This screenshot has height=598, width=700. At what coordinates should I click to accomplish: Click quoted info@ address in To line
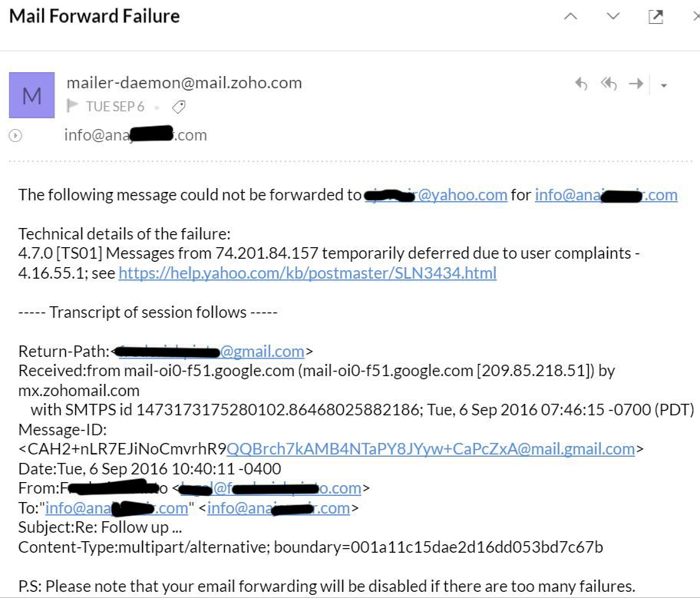click(x=117, y=508)
